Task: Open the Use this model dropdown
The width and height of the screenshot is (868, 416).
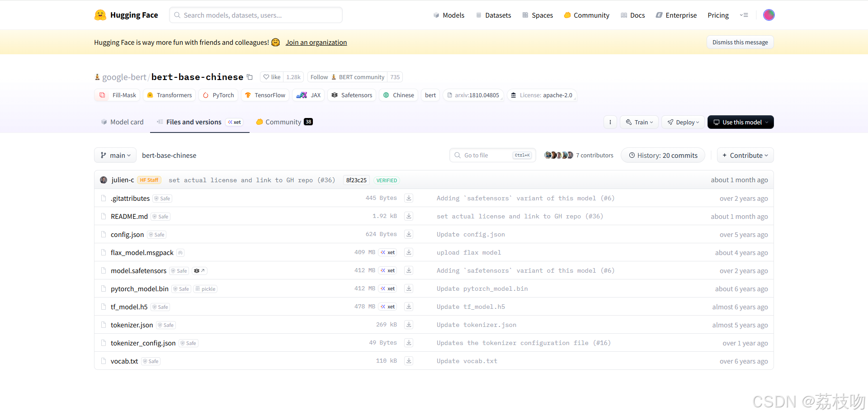Action: coord(741,122)
